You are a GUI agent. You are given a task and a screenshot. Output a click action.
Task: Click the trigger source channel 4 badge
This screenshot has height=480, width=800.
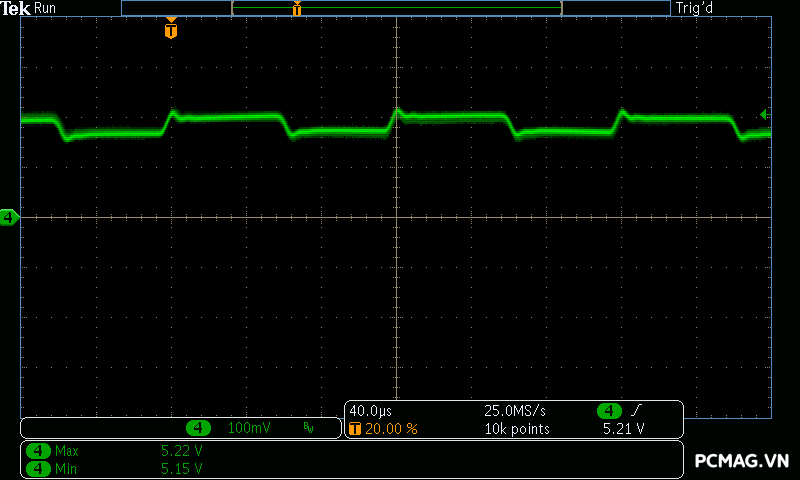tap(609, 411)
